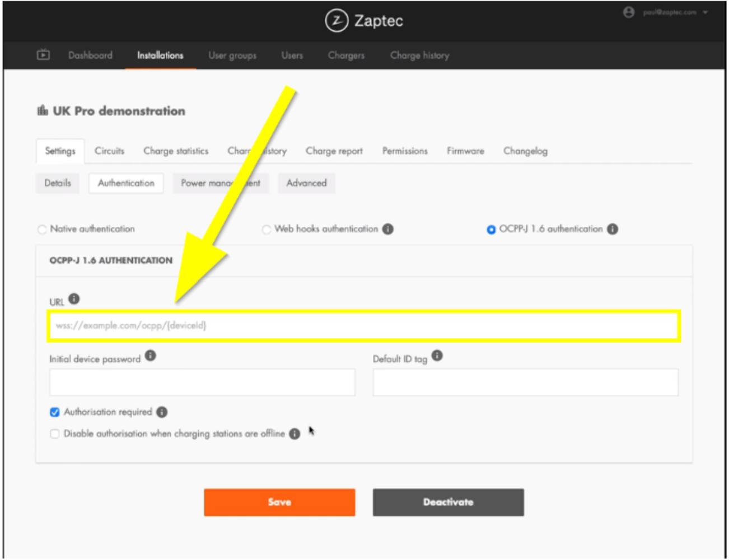Uncheck the Authorisation required checkbox
This screenshot has height=560, width=729.
tap(54, 412)
